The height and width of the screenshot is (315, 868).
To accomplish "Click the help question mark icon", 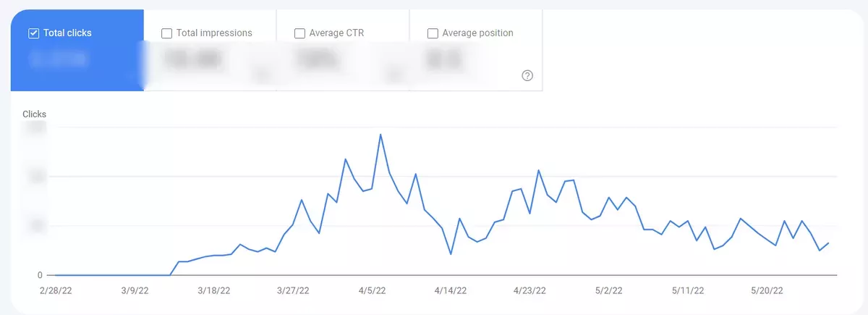I will (527, 76).
